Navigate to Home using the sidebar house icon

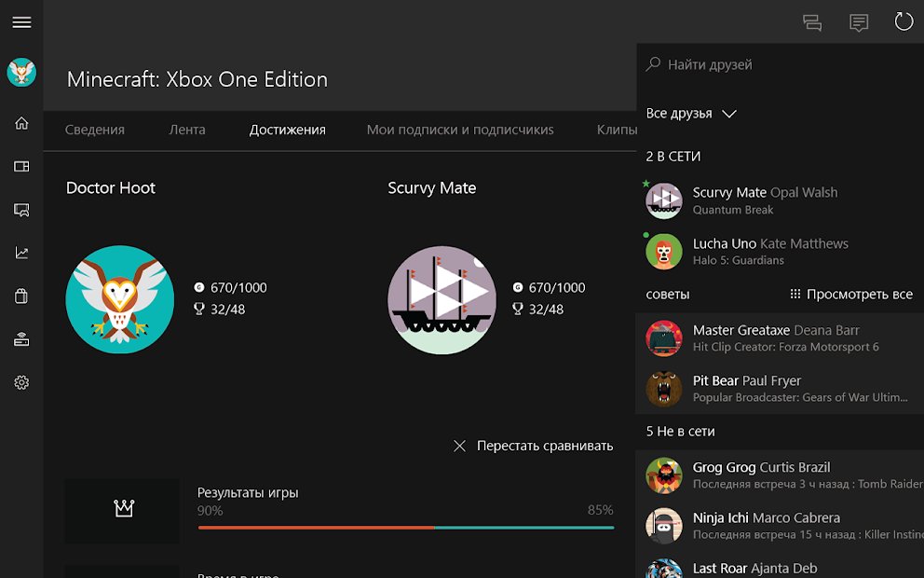(x=21, y=122)
